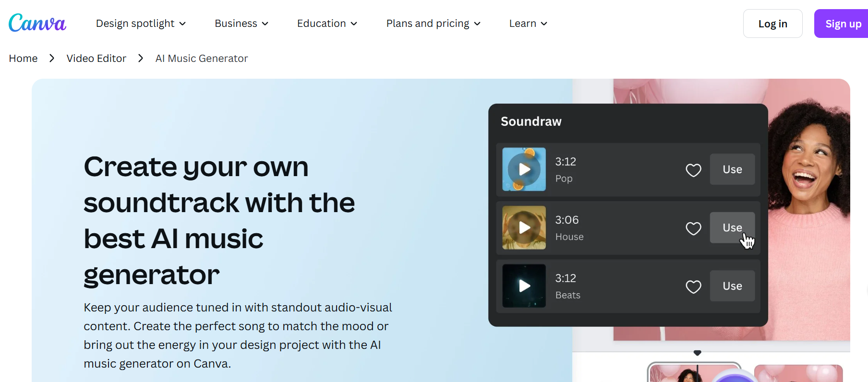This screenshot has width=868, height=382.
Task: Play the 3:06 House track
Action: point(524,227)
